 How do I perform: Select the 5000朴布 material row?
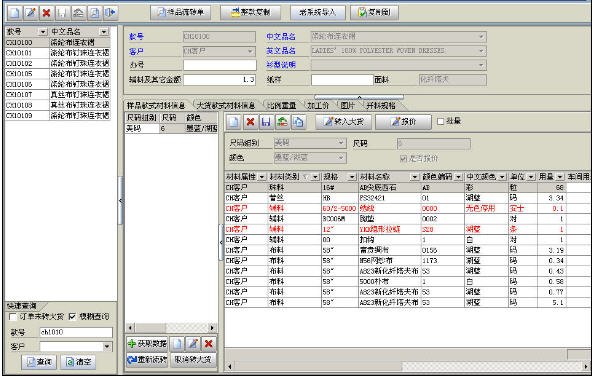(407, 282)
